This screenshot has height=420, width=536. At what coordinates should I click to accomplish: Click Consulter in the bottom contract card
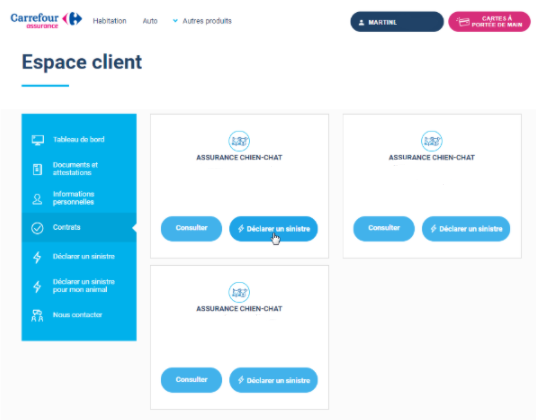click(x=191, y=380)
